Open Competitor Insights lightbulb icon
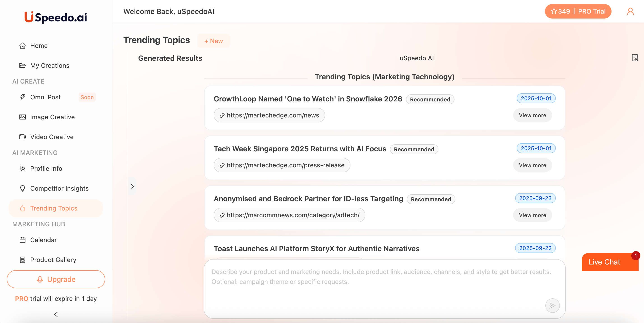Image resolution: width=644 pixels, height=323 pixels. coord(23,188)
